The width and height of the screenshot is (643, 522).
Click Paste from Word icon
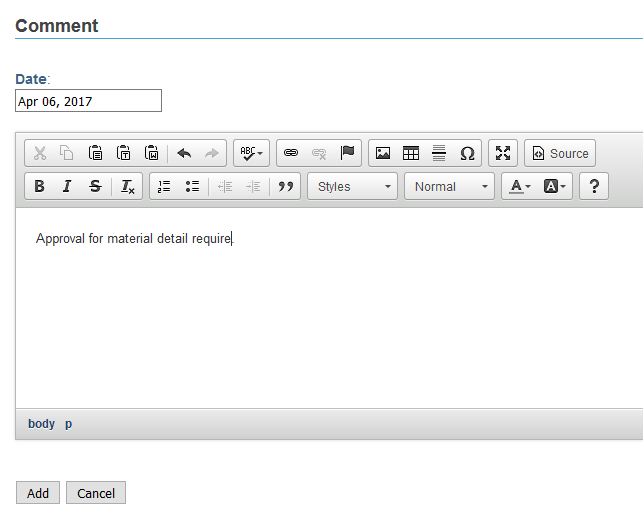point(151,153)
